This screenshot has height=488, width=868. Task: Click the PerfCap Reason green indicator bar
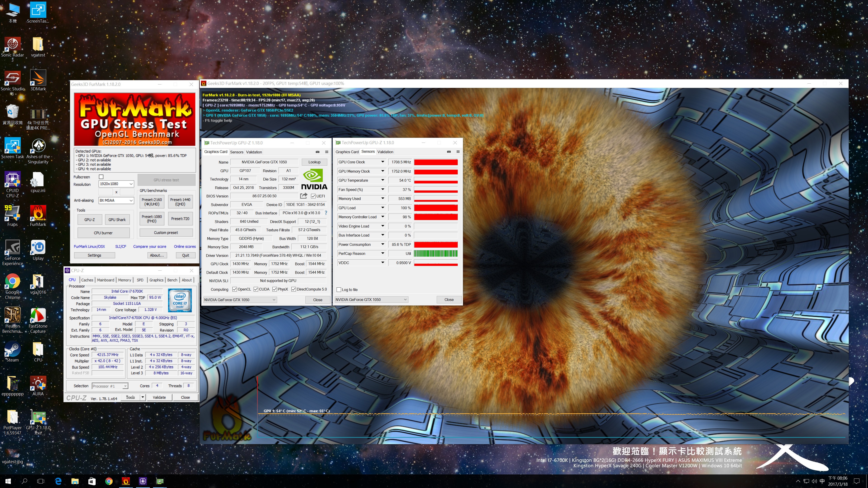coord(436,253)
